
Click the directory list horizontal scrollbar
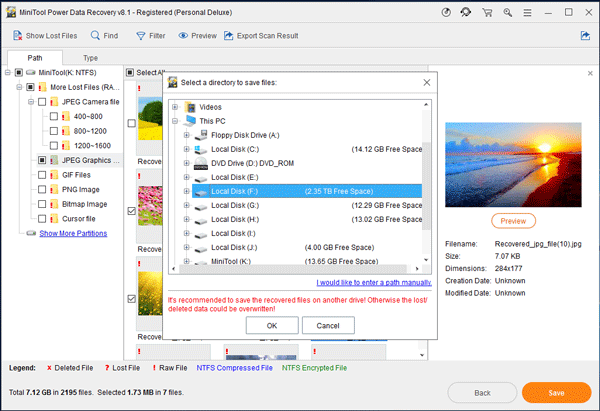pyautogui.click(x=293, y=269)
